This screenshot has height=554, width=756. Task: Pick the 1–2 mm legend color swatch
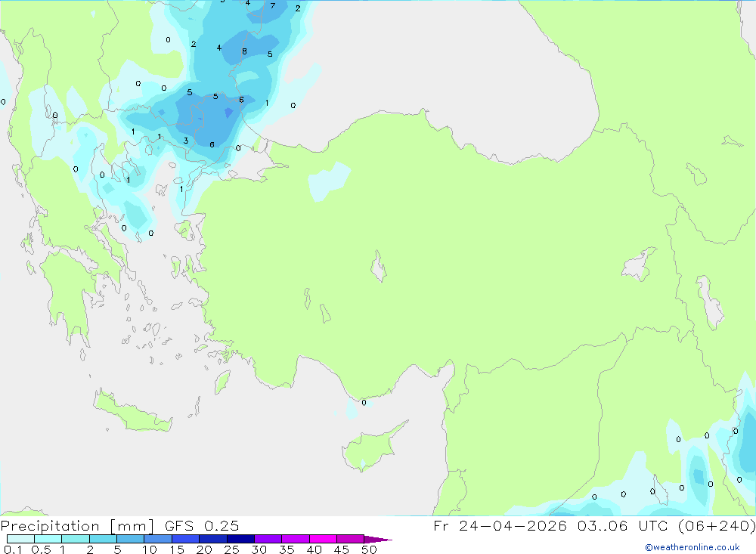tap(76, 539)
